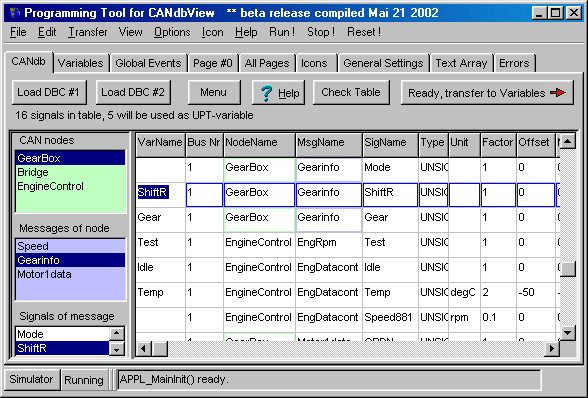Switch to the All Pages tab
588x398 pixels.
[x=267, y=63]
